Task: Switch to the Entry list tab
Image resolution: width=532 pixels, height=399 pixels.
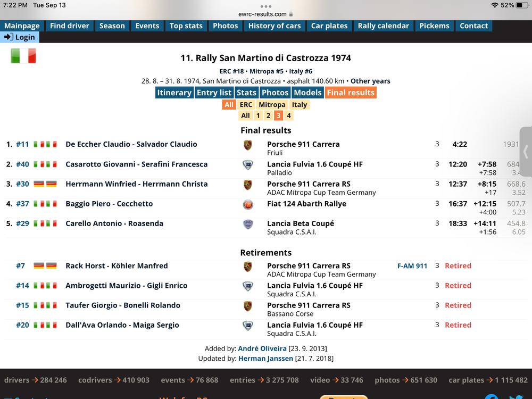Action: pos(214,93)
